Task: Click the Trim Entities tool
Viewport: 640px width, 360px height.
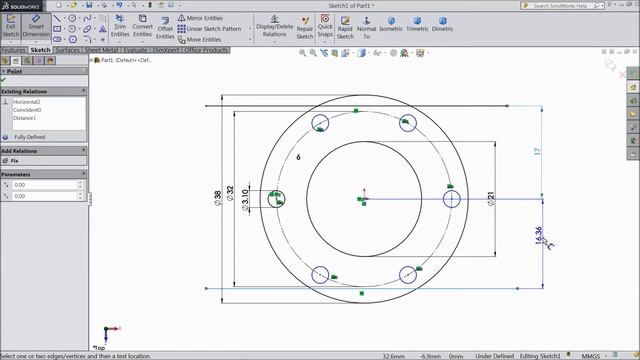Action: [120, 26]
